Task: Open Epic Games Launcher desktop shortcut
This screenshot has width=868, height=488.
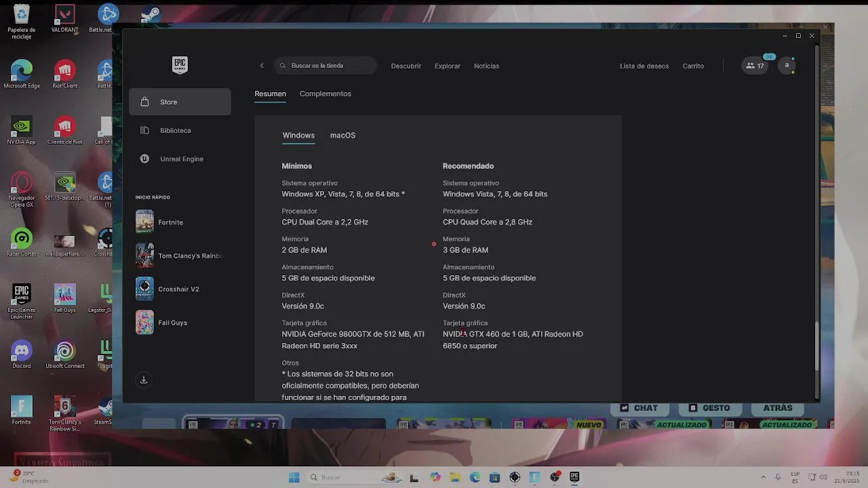Action: tap(22, 300)
